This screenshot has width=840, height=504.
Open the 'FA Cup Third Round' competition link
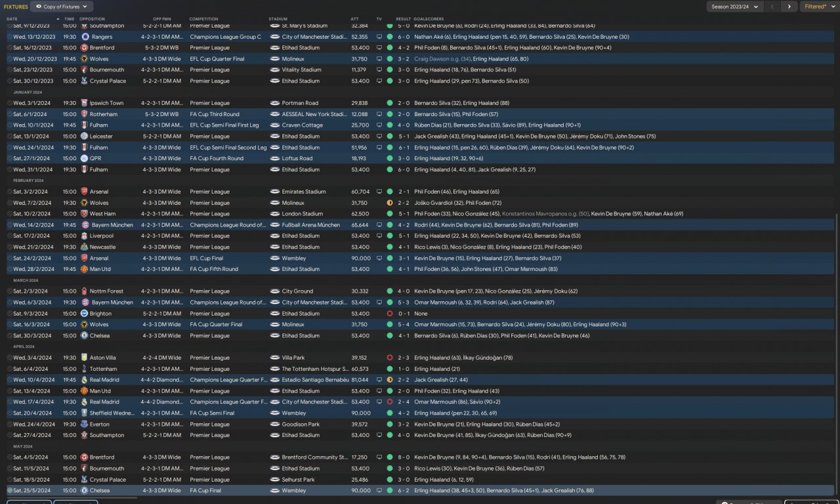pos(215,114)
